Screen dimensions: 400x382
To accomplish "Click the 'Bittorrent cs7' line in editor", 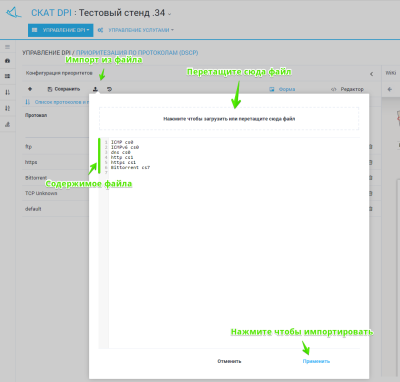I will coord(130,167).
